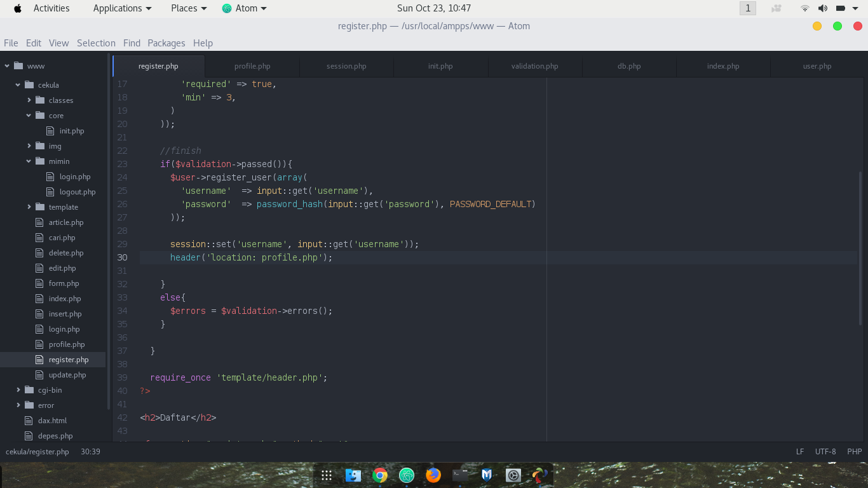Open the Terminal from the dock

pos(460,475)
